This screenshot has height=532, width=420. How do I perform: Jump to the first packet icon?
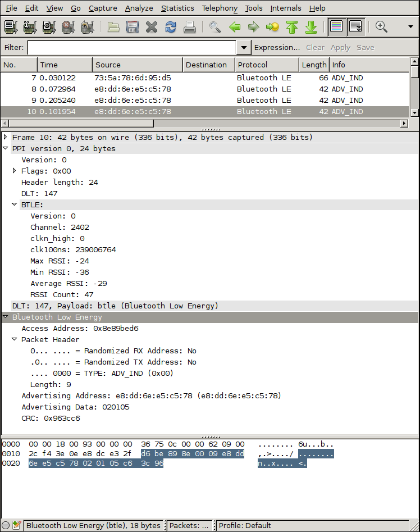[x=292, y=27]
